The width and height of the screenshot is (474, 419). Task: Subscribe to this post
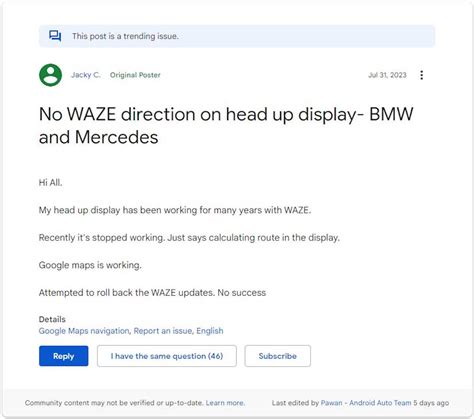coord(278,356)
